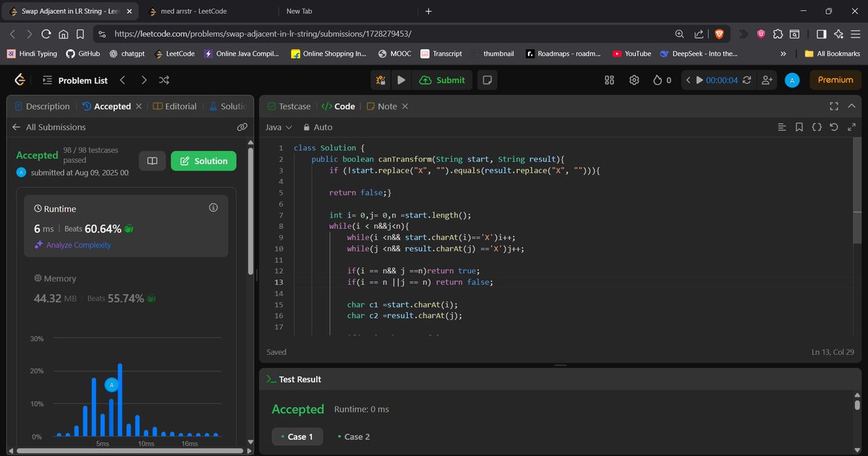Open the sticky notes icon beside Submit
The width and height of the screenshot is (868, 456).
[x=488, y=80]
